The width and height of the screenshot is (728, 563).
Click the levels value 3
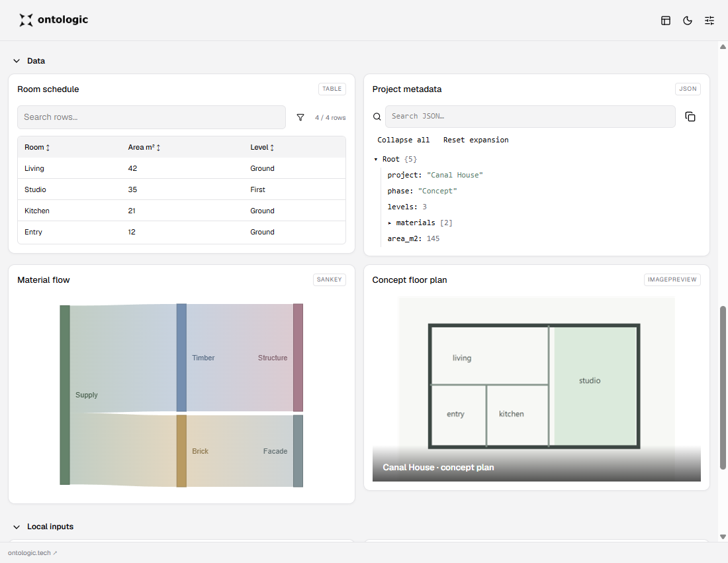click(x=424, y=207)
